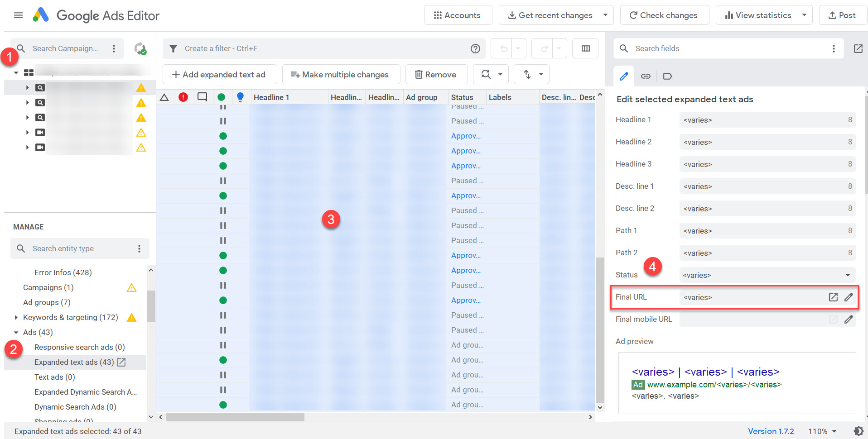Viewport: 868px width, 439px height.
Task: Select the find and replace icon
Action: pyautogui.click(x=485, y=74)
